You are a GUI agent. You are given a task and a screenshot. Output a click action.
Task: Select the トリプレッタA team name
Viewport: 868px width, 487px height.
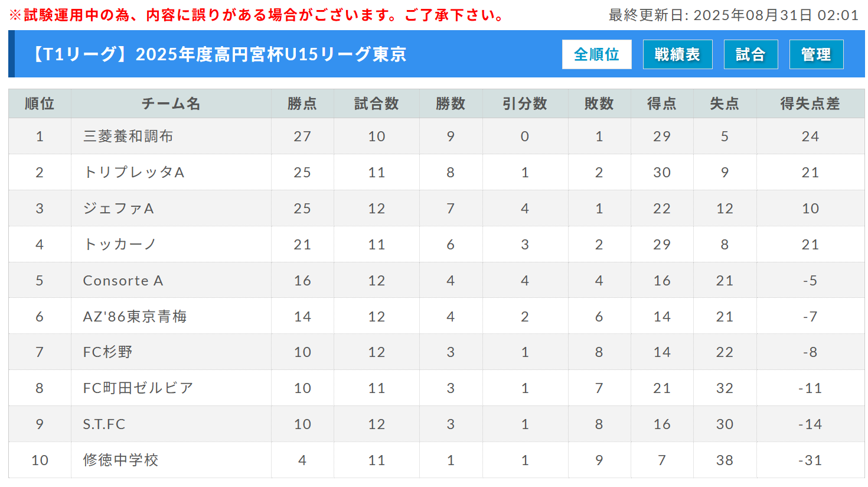click(134, 172)
